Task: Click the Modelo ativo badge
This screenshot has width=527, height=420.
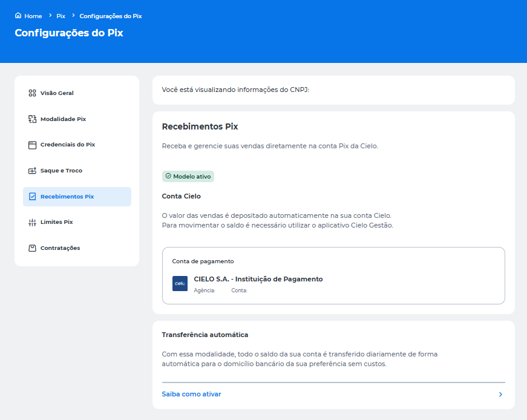Action: tap(188, 176)
